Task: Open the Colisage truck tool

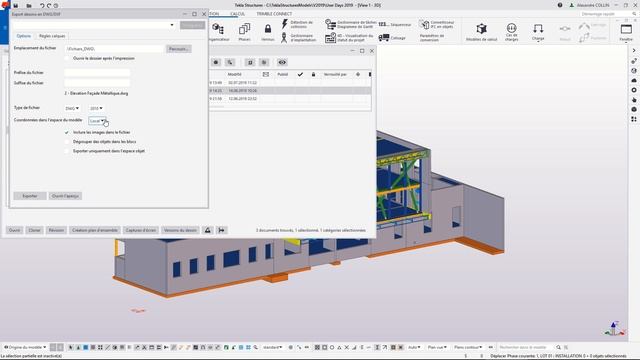Action: (392, 38)
